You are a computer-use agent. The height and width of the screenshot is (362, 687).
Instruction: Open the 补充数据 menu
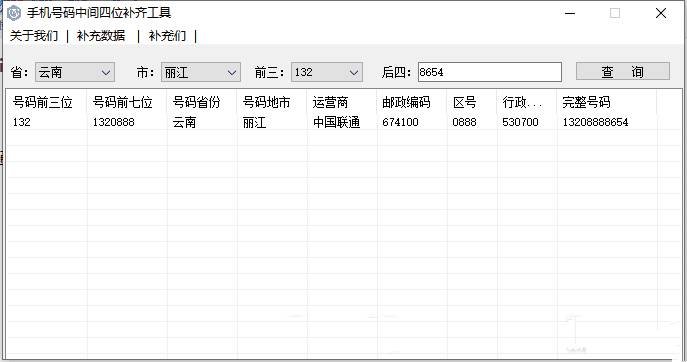pos(101,35)
